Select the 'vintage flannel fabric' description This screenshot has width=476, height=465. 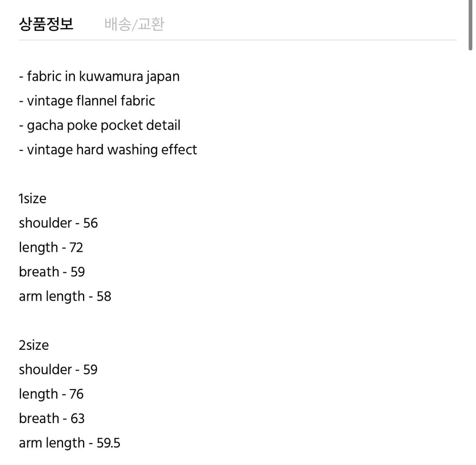[x=87, y=101]
